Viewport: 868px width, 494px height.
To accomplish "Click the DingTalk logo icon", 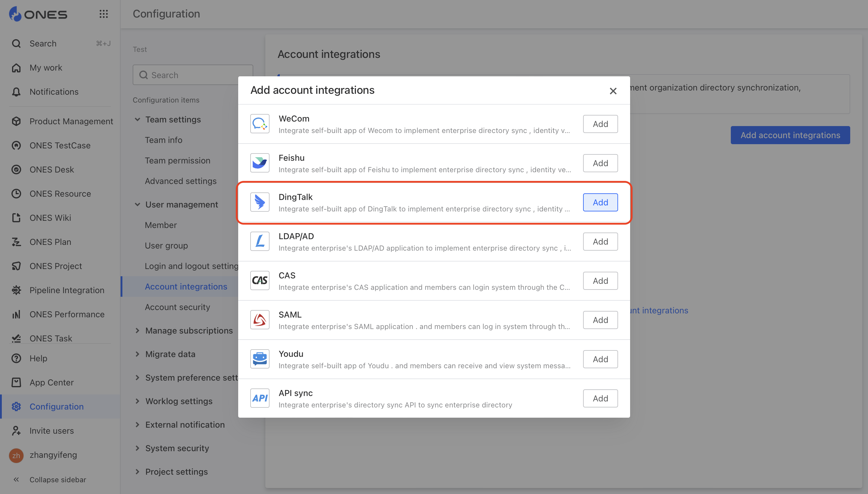I will [260, 202].
